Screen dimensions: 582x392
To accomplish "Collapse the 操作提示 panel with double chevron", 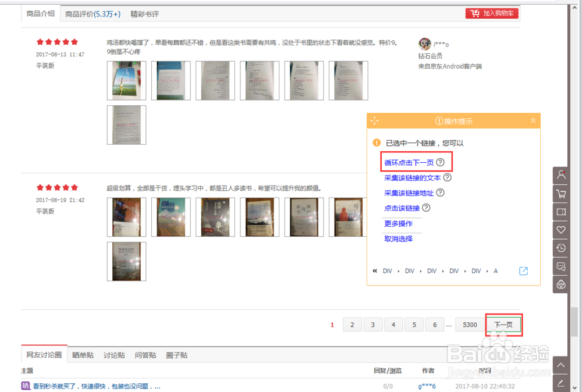I will pyautogui.click(x=533, y=120).
